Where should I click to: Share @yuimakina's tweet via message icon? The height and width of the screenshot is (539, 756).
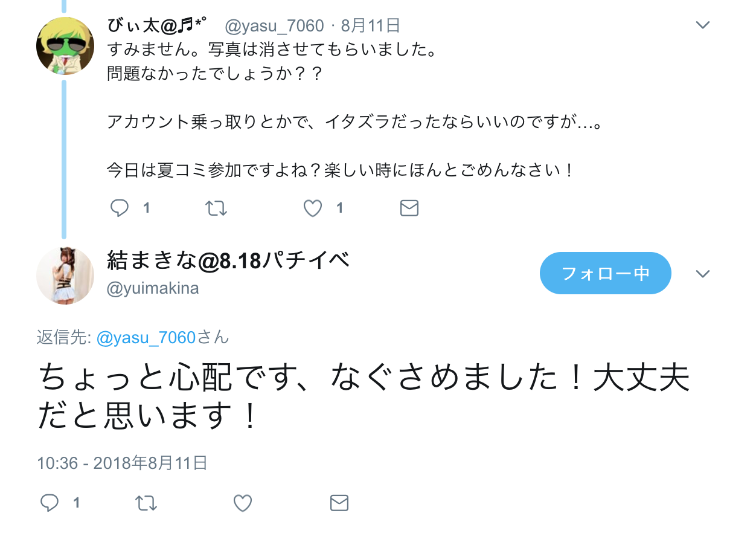tap(339, 503)
